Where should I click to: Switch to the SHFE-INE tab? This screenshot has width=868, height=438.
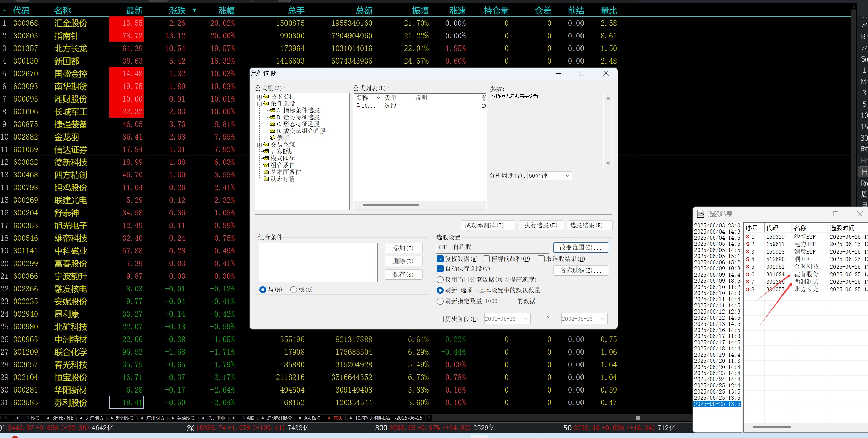(60, 418)
